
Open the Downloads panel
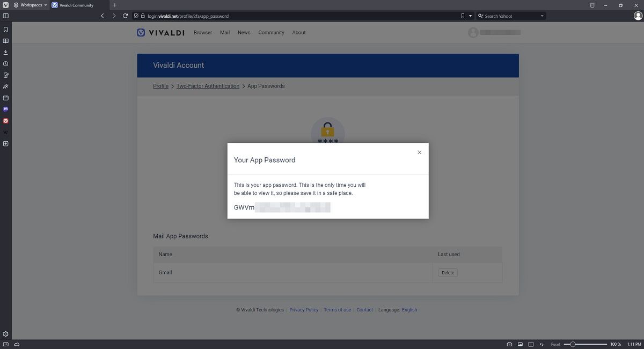tap(5, 52)
